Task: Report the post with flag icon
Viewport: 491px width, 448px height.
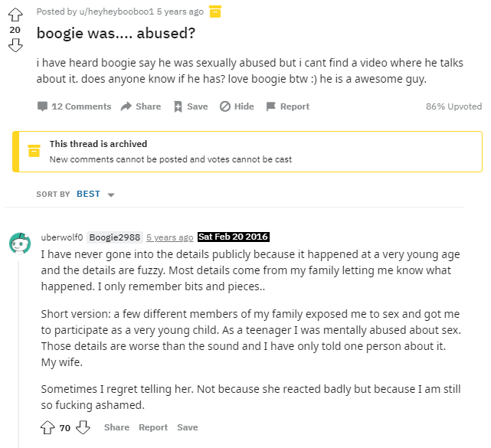Action: click(x=287, y=106)
